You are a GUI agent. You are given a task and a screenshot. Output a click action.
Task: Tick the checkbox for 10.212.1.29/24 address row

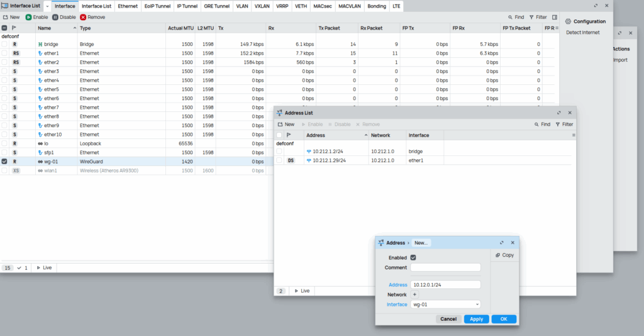[279, 160]
